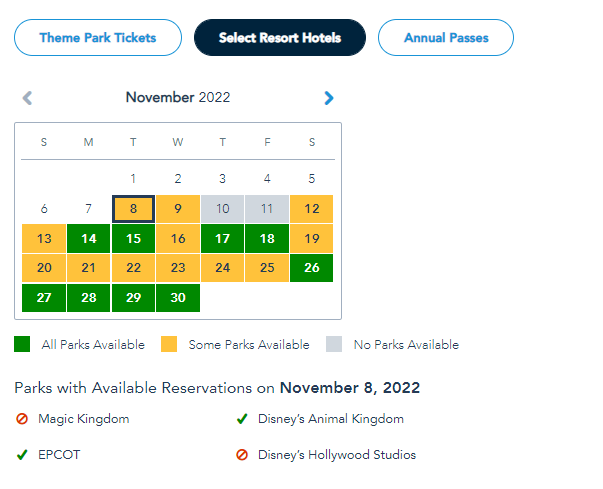
Task: Click gray No Parks Available swatch
Action: pyautogui.click(x=333, y=344)
